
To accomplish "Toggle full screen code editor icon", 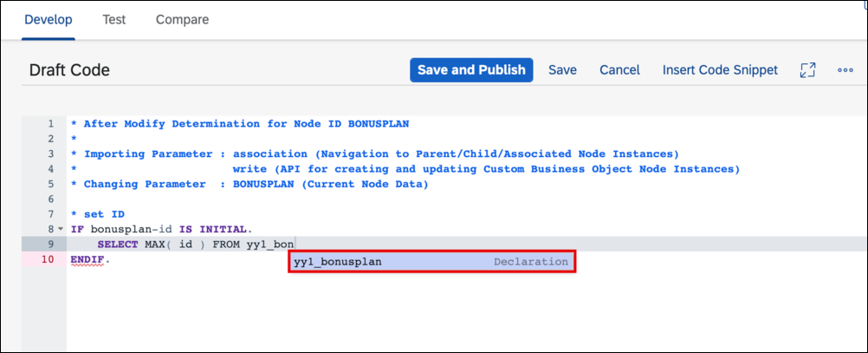I will pos(807,70).
